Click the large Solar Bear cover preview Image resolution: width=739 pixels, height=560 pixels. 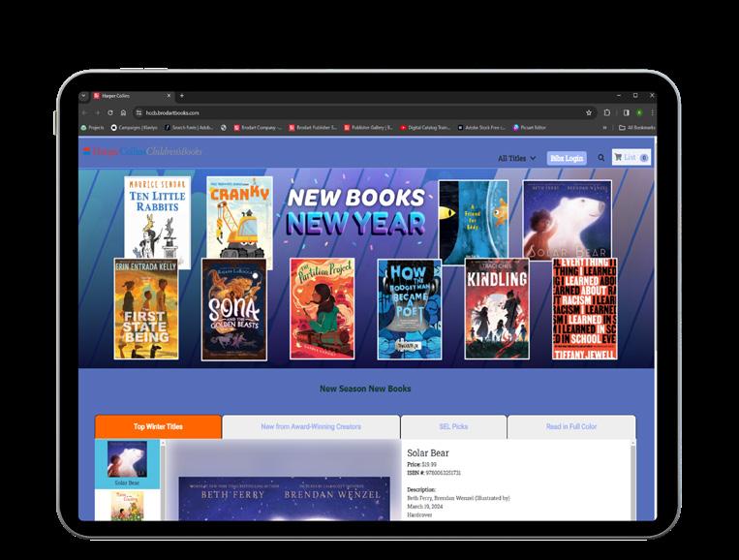click(x=284, y=499)
